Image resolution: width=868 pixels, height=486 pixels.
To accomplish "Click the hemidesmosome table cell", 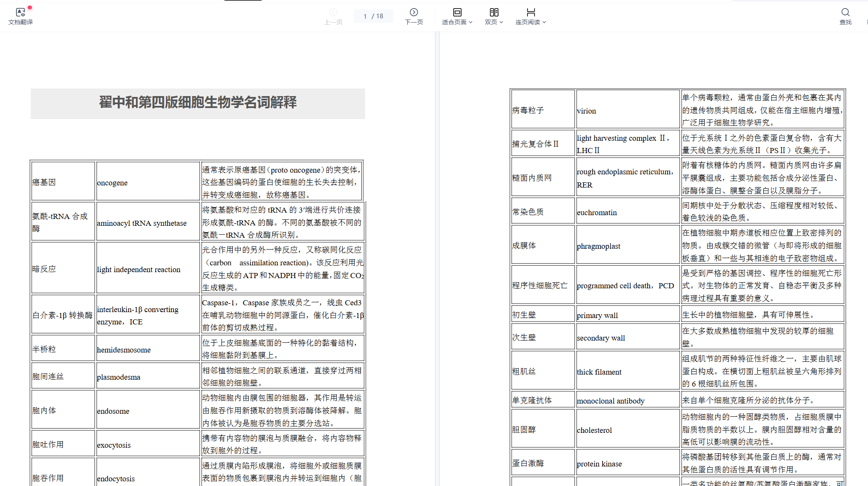I will pos(124,350).
